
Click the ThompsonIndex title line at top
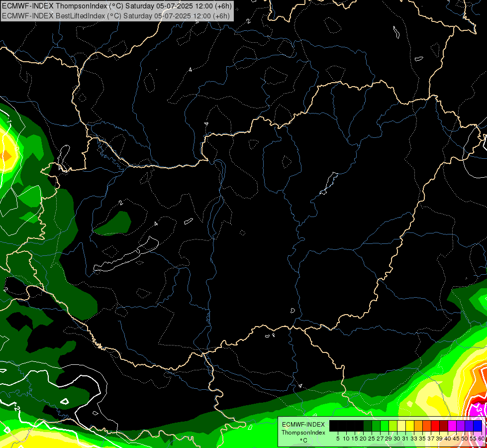116,6
